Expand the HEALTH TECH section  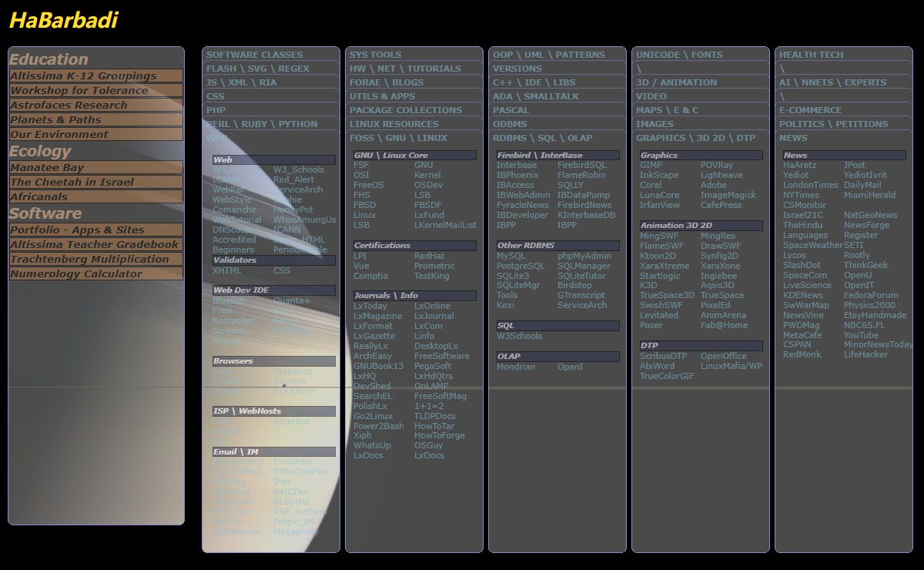coord(843,55)
